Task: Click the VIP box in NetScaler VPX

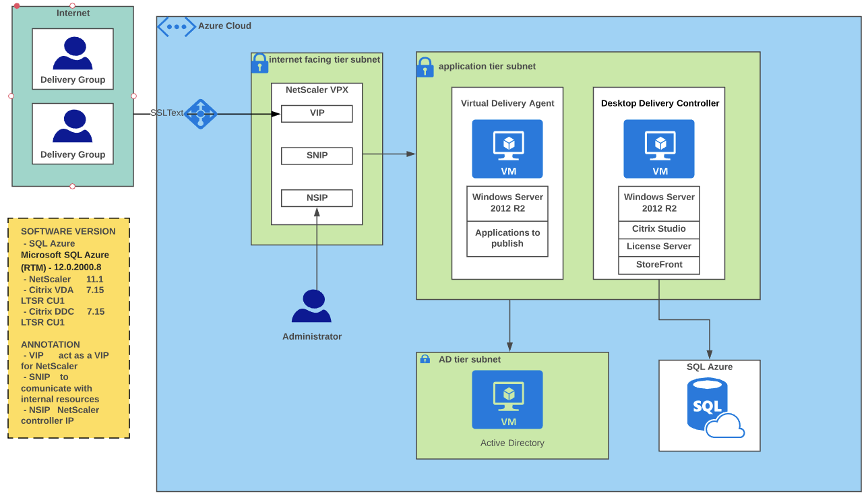Action: click(x=317, y=113)
